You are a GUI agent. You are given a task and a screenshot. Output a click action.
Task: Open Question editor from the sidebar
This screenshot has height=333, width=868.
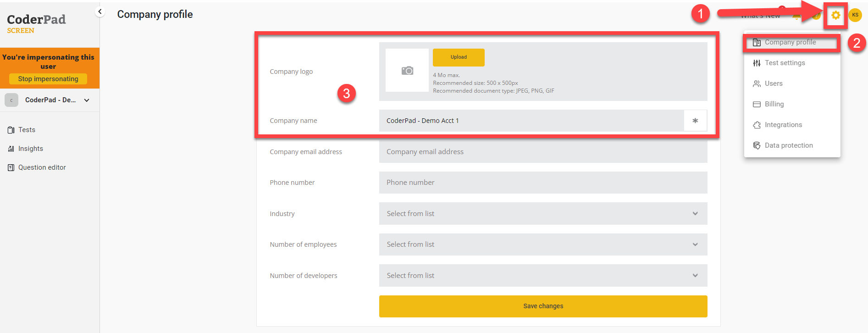coord(42,167)
